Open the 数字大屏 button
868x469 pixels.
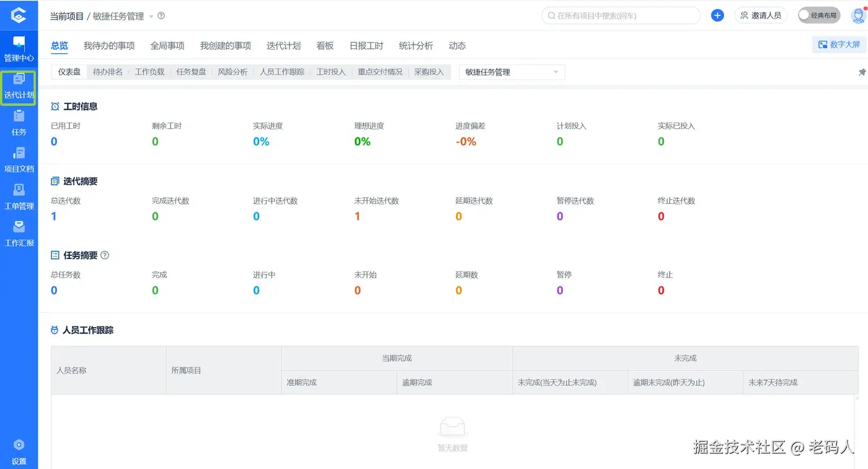pyautogui.click(x=839, y=45)
